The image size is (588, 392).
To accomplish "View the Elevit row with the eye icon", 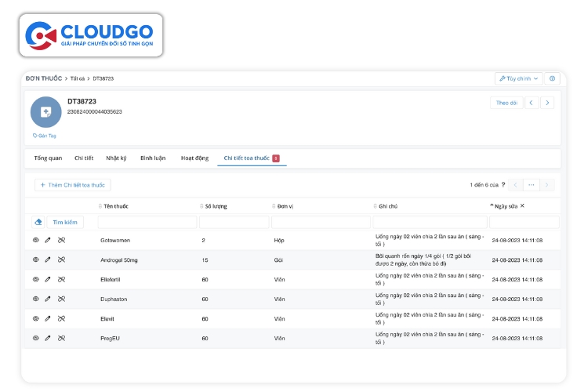I will click(35, 318).
